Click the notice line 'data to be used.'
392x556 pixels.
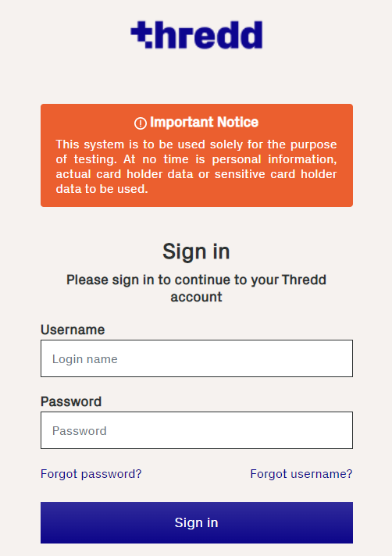(102, 189)
